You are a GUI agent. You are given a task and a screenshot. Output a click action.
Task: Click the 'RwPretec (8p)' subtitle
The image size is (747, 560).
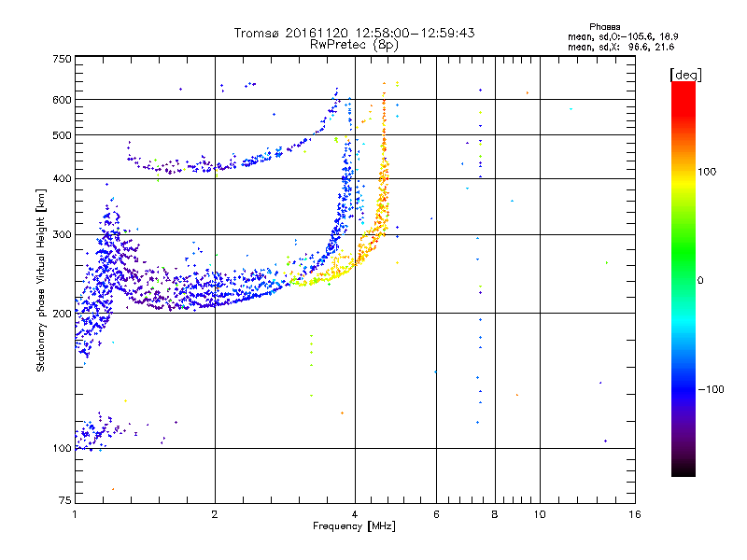[x=354, y=45]
